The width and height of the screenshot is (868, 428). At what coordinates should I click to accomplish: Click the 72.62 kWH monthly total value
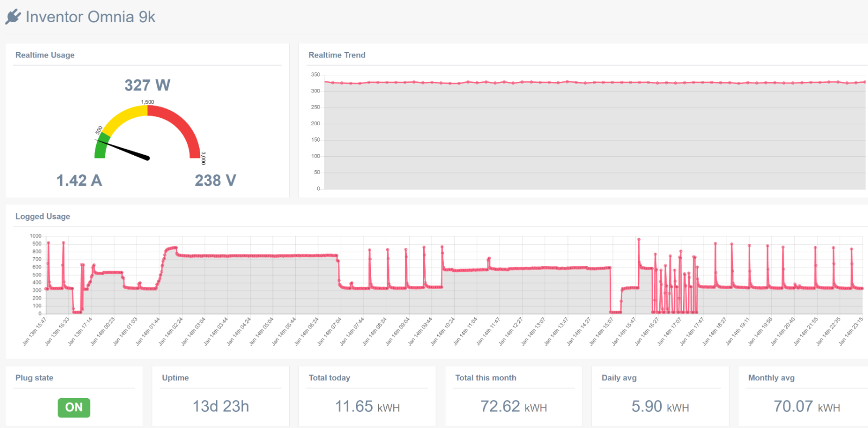514,406
